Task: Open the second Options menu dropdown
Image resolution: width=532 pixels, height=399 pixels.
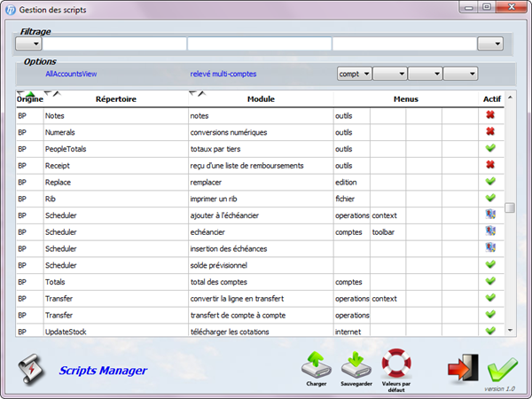Action: tap(389, 74)
